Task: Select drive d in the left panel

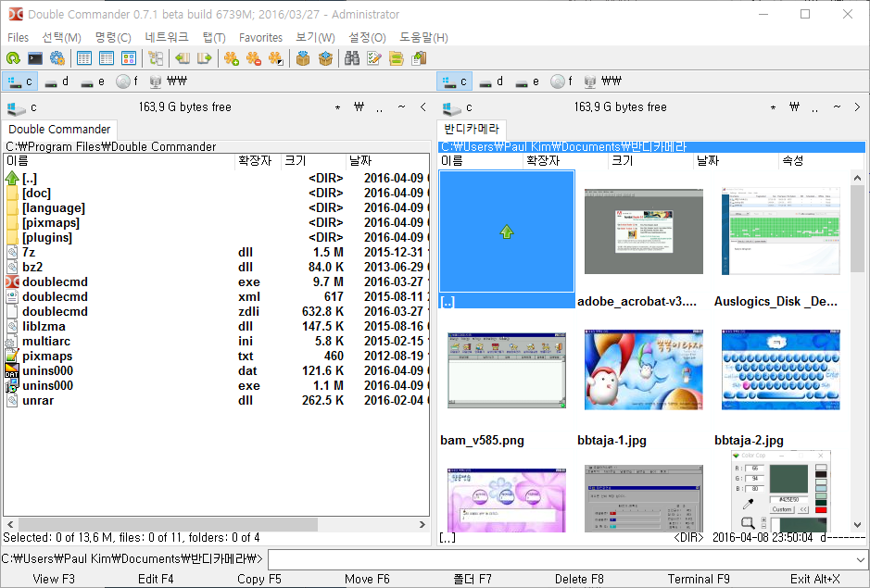Action: (x=57, y=81)
